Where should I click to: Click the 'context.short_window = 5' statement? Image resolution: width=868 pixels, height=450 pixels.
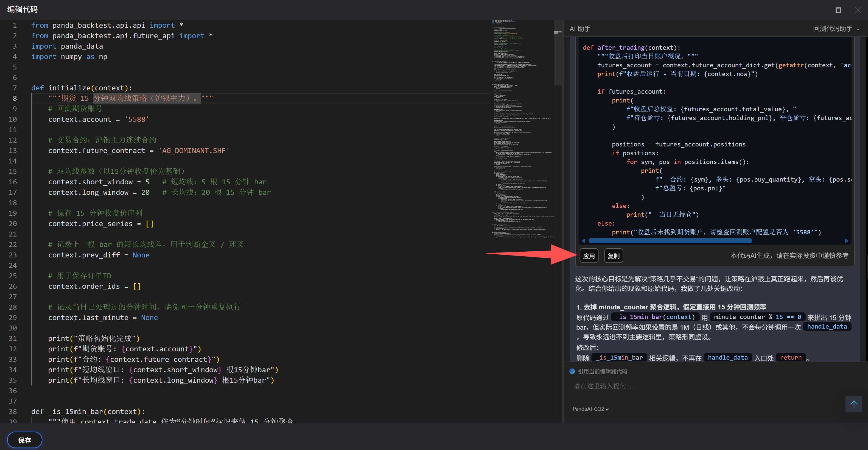tap(99, 182)
